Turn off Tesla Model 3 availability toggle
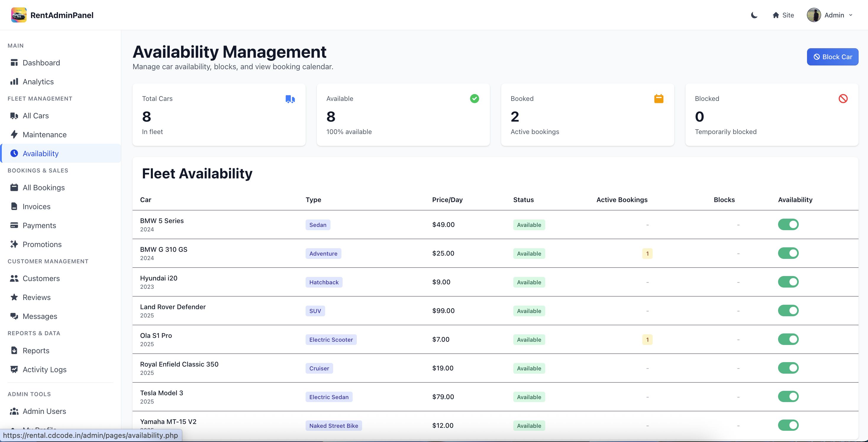This screenshot has height=442, width=868. (x=788, y=396)
